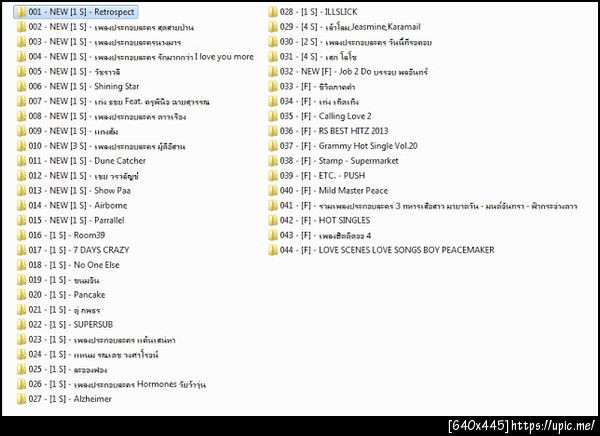
Task: Click folder icon for 038 Stamp Supermarket
Action: pyautogui.click(x=273, y=161)
